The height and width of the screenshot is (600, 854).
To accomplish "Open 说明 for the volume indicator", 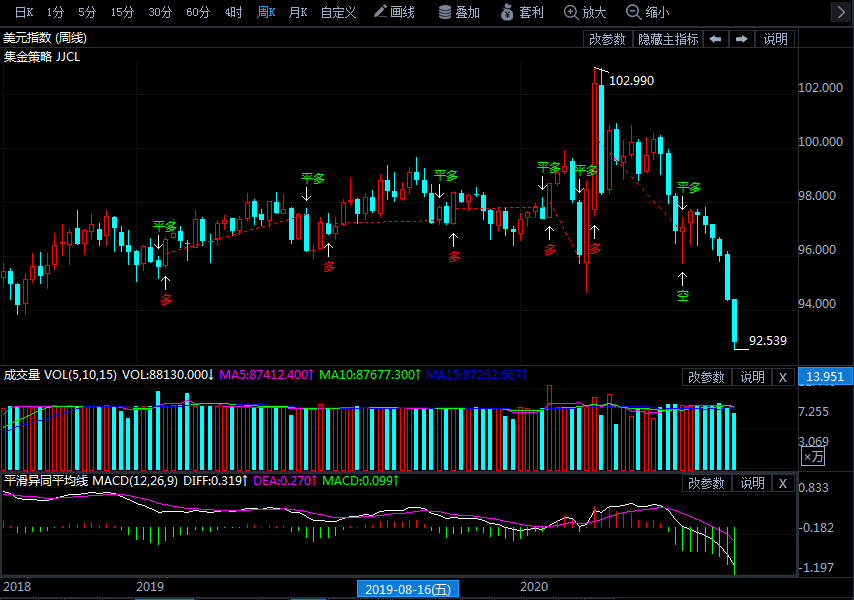I will pyautogui.click(x=752, y=377).
